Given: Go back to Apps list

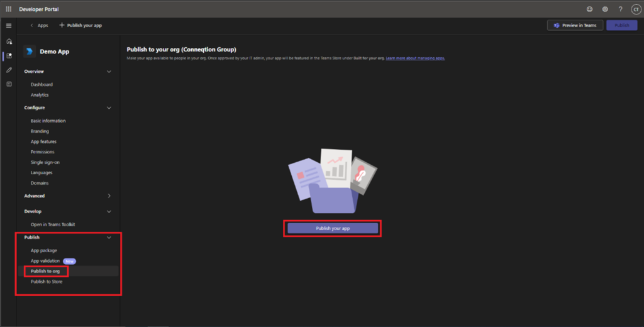Looking at the screenshot, I should coord(39,25).
